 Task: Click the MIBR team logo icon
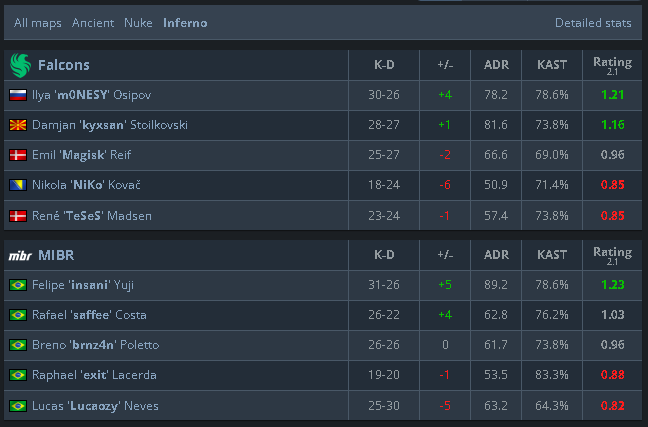(x=20, y=256)
